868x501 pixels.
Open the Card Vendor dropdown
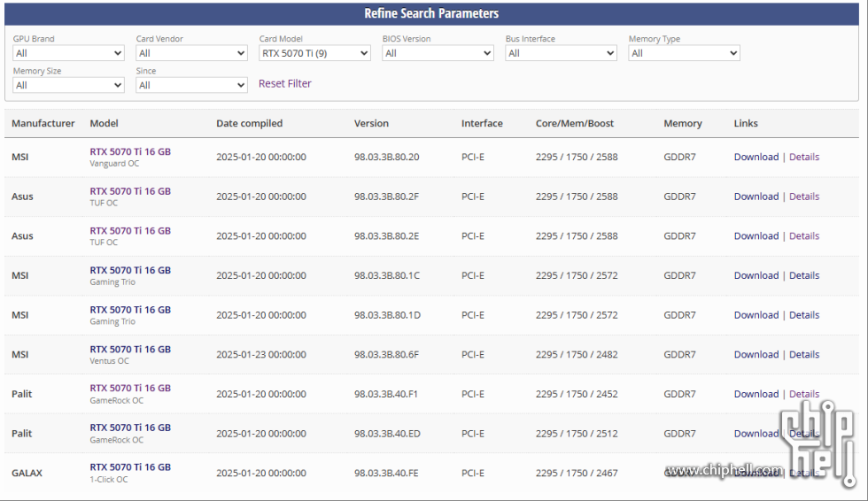coord(191,53)
